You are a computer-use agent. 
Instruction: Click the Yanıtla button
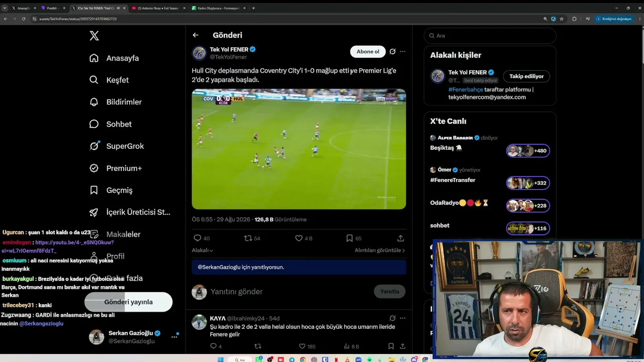[389, 292]
